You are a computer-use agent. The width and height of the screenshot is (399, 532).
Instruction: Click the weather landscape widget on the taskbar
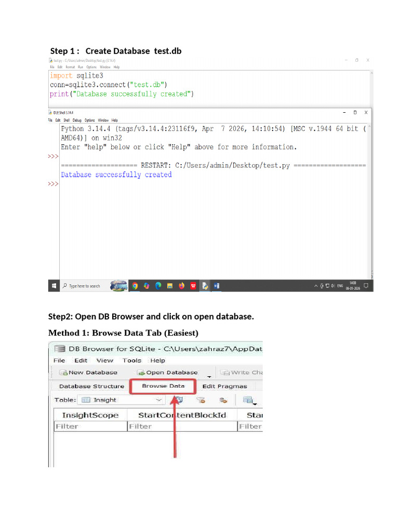click(x=118, y=286)
